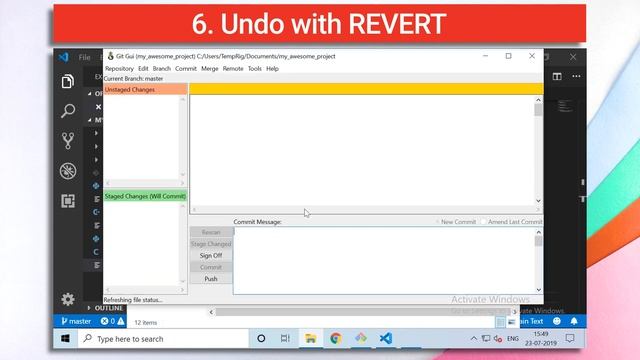Collapse Open Editors section in VS Code
This screenshot has width=640, height=360.
pos(90,93)
